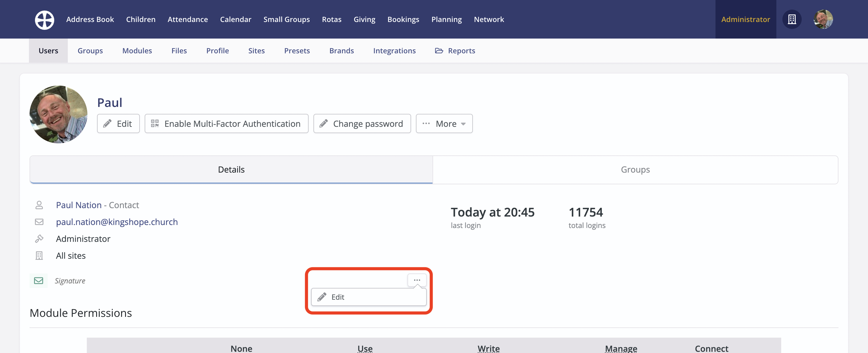
Task: Switch to the Groups tab
Action: coord(635,170)
